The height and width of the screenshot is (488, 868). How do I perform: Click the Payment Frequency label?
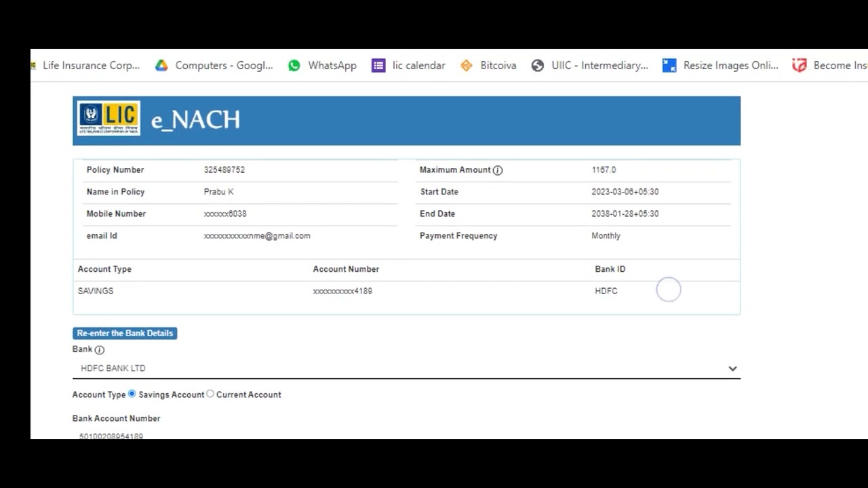coord(458,236)
